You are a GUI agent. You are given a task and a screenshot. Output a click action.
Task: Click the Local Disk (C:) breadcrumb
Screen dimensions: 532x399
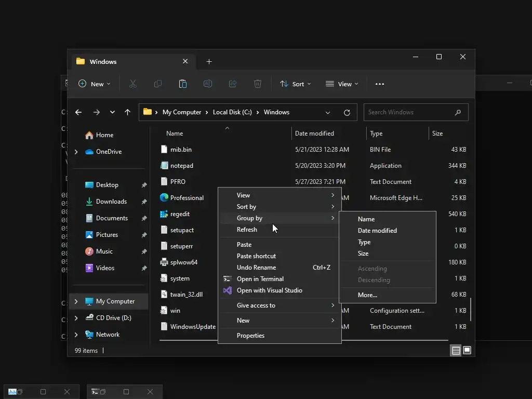coord(232,112)
